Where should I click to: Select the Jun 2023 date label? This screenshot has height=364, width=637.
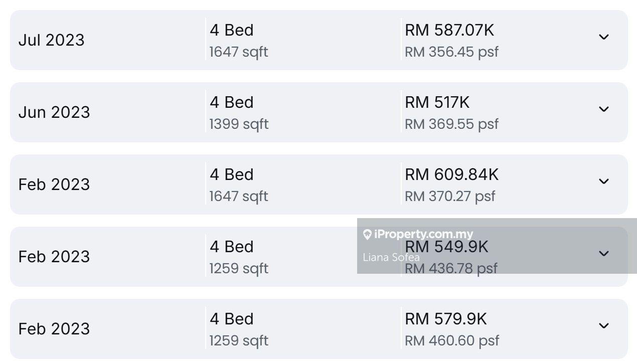[54, 112]
